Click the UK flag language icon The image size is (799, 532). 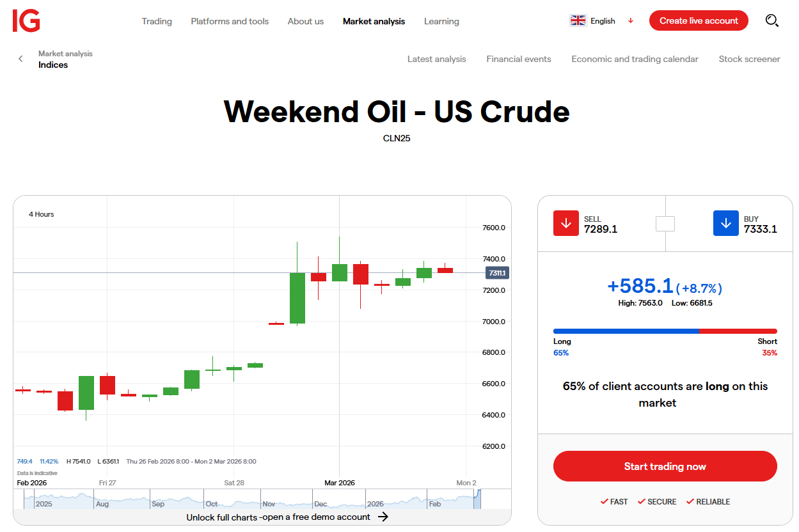coord(578,20)
